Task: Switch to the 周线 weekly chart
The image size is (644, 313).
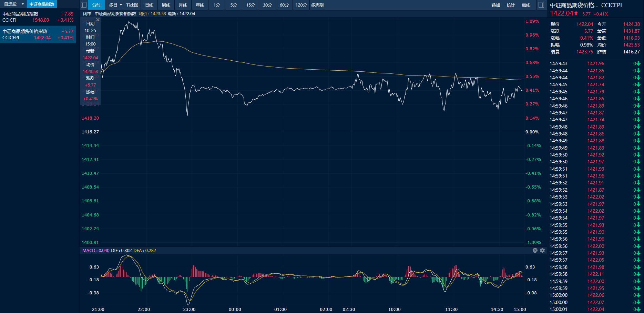Action: (x=166, y=5)
